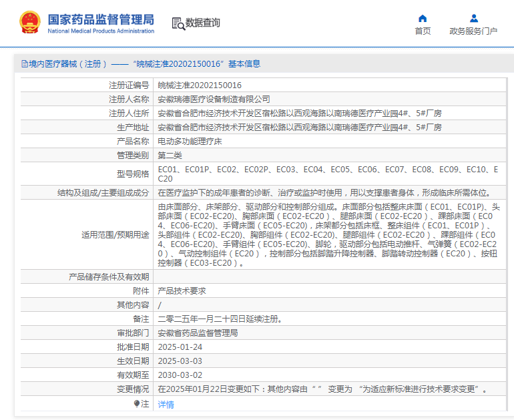Click the national emblem logo

click(x=30, y=22)
